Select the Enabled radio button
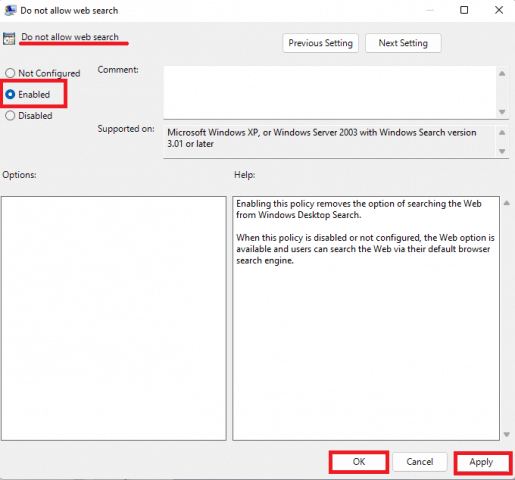 point(10,94)
